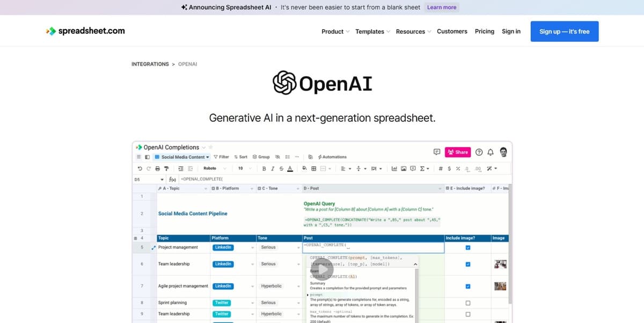644x323 pixels.
Task: Open the help question mark icon
Action: (479, 152)
